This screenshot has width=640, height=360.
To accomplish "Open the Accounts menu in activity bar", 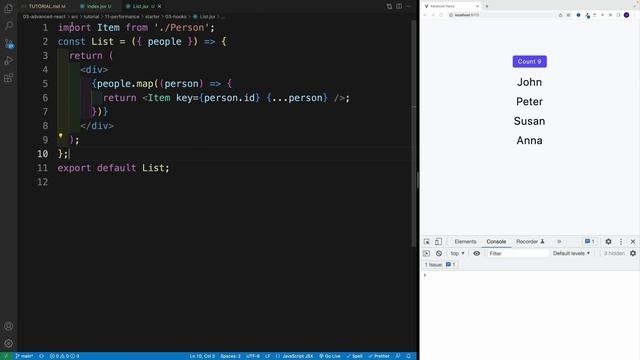I will click(9, 326).
